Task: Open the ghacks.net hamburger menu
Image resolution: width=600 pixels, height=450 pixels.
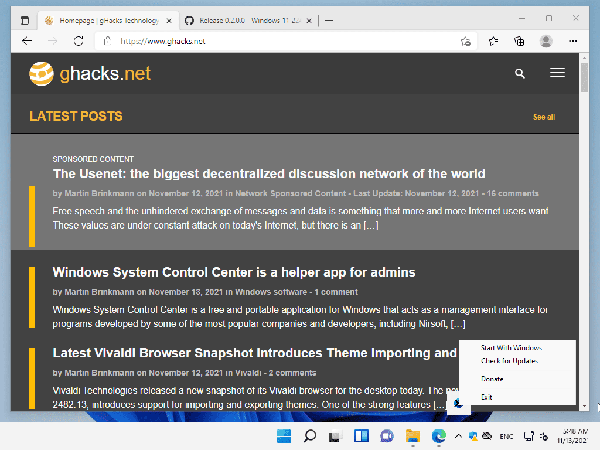Action: [x=557, y=73]
